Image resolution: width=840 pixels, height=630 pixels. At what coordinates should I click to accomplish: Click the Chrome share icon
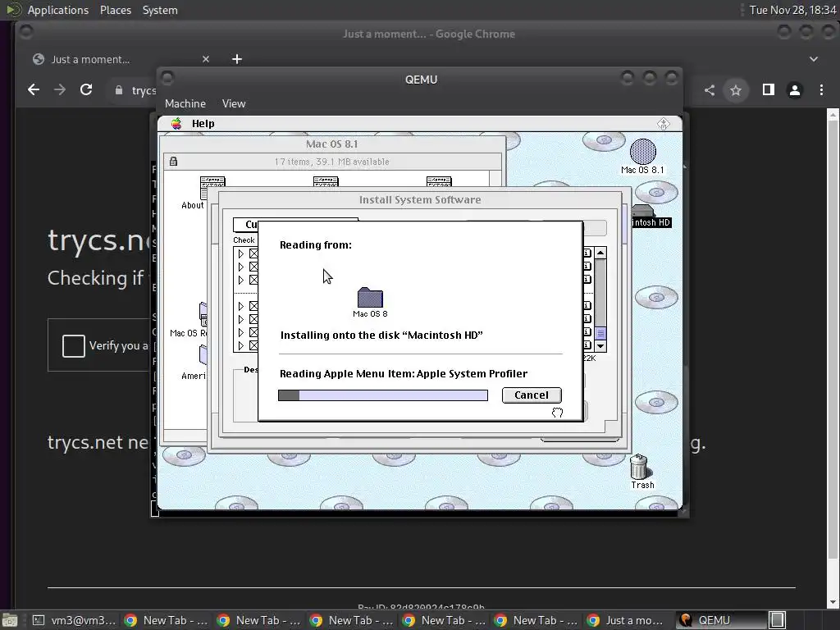click(710, 90)
